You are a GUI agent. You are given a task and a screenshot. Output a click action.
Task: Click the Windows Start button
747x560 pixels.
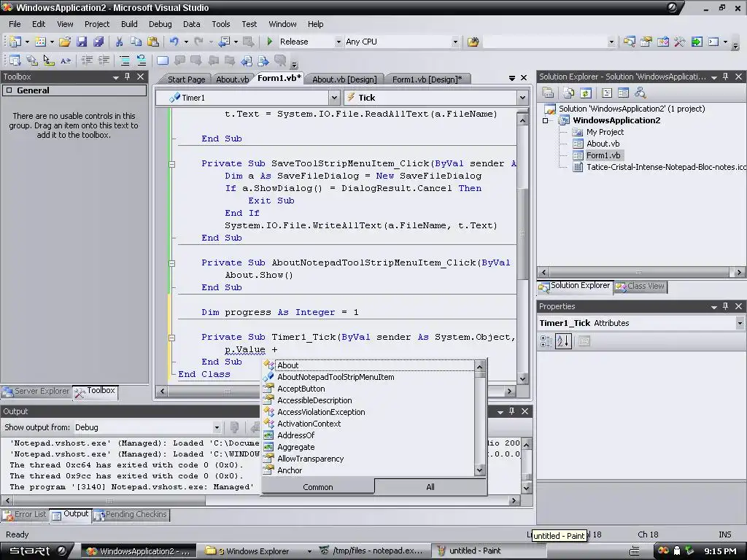pos(37,551)
